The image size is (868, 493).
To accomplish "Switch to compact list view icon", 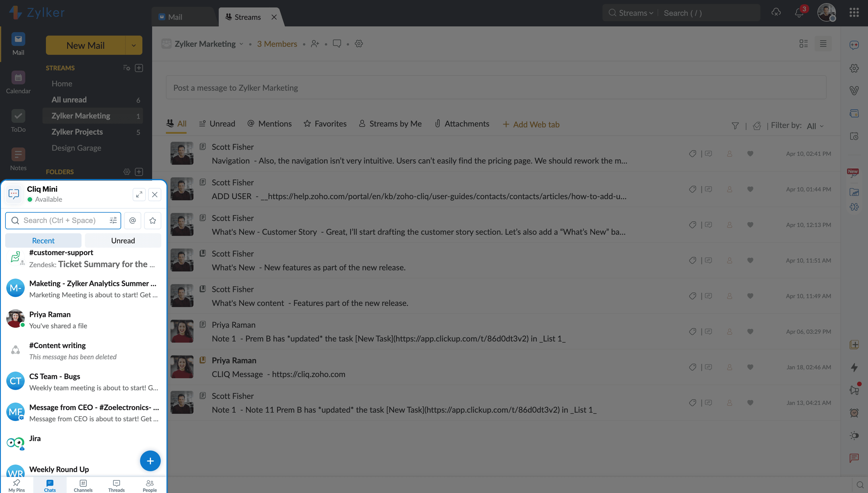I will pos(823,44).
